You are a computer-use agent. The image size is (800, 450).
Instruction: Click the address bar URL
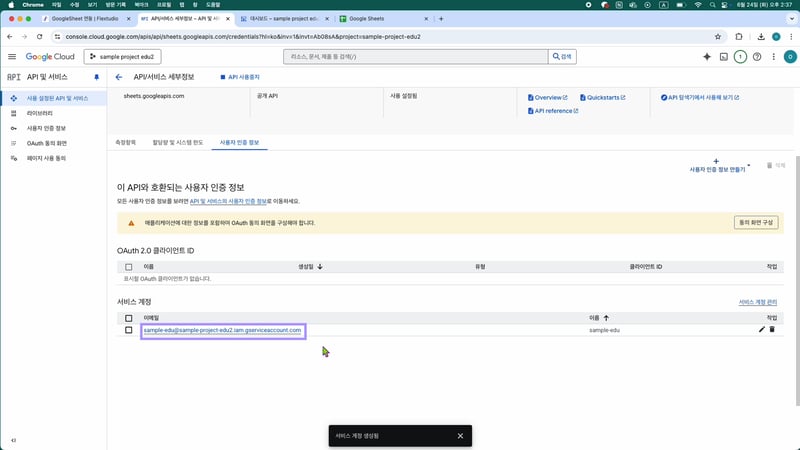click(x=243, y=37)
